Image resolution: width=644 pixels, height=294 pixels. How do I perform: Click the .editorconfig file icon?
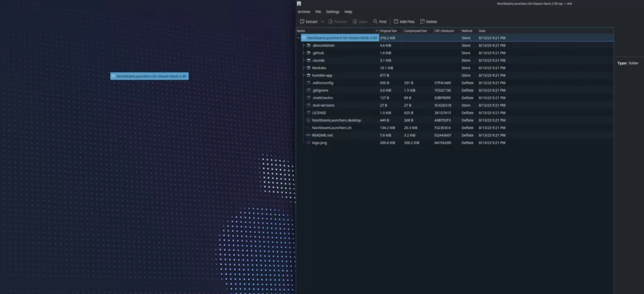pos(308,82)
